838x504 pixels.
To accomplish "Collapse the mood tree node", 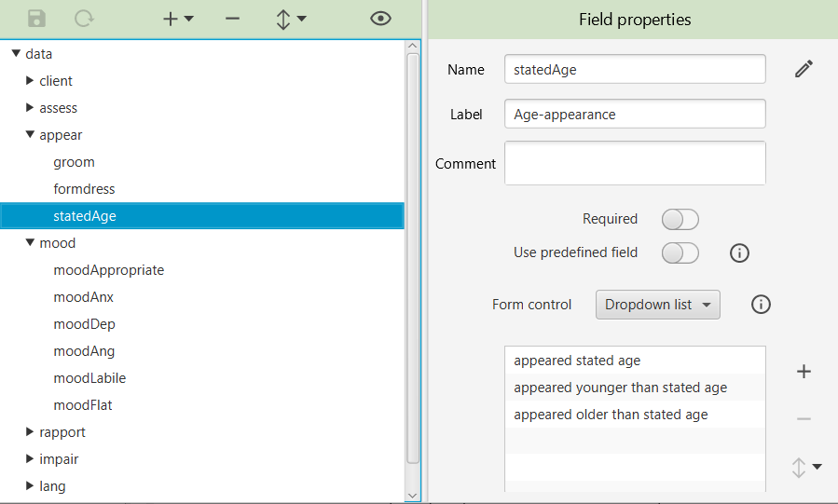I will point(30,242).
